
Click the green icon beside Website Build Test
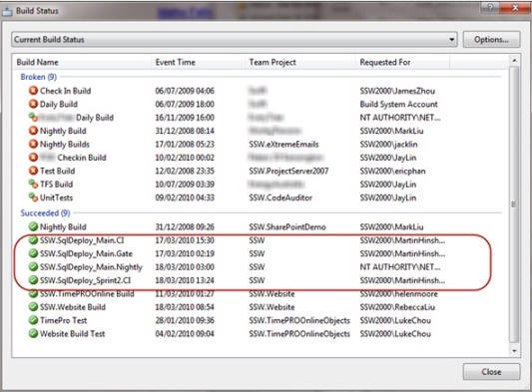click(x=33, y=334)
